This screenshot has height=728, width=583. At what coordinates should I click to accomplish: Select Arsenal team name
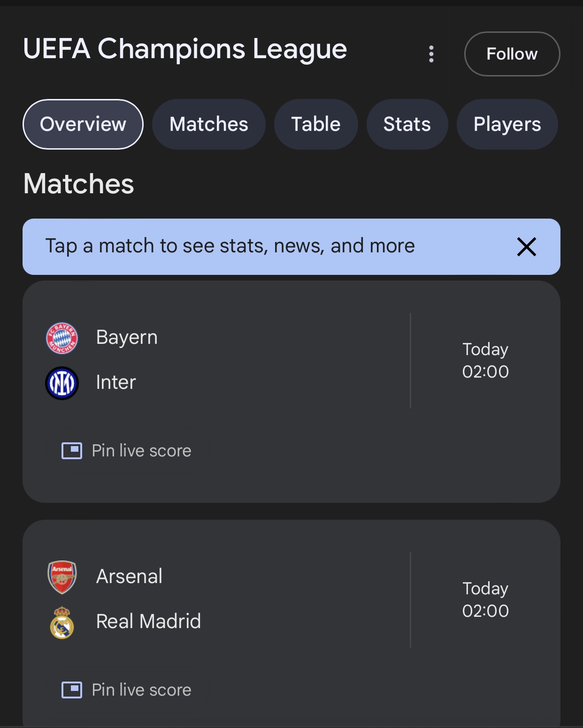(129, 576)
